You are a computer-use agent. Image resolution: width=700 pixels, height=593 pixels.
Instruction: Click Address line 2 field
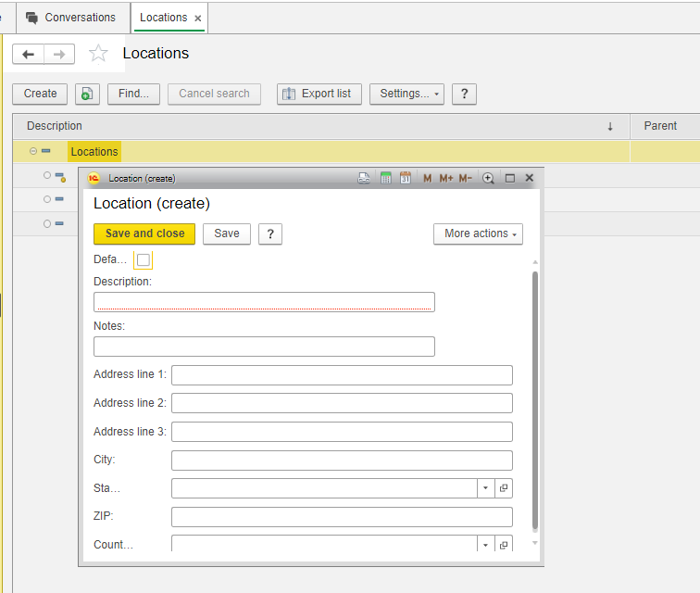(x=342, y=404)
